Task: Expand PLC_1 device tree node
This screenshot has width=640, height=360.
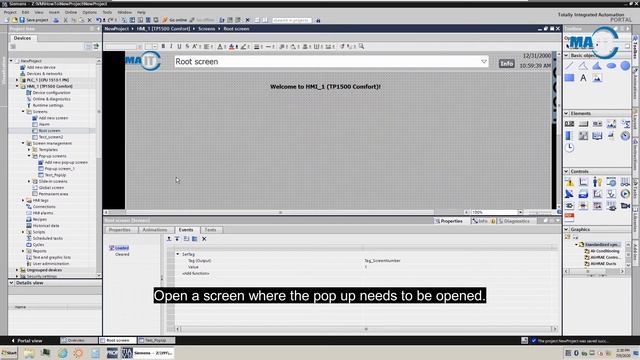Action: coord(17,80)
